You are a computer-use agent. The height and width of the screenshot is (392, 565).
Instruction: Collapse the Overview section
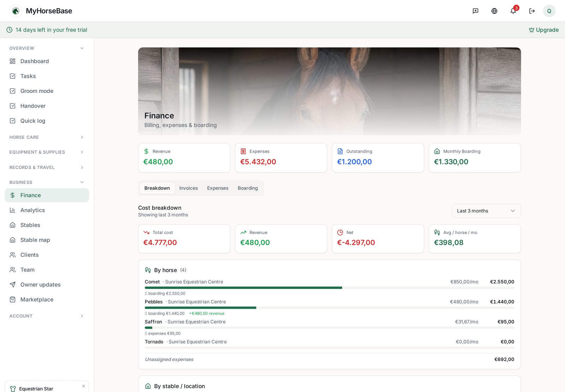click(x=82, y=48)
